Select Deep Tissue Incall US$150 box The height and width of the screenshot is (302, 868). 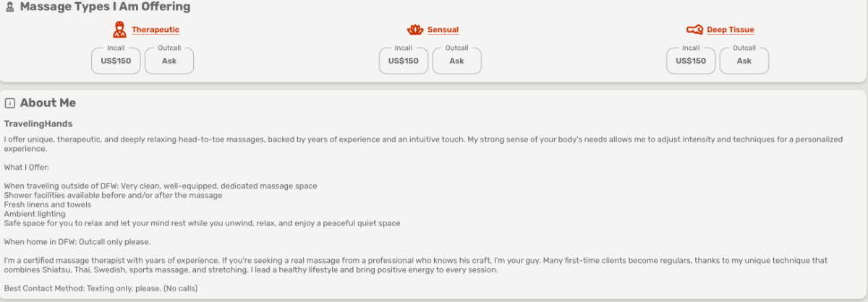point(691,61)
